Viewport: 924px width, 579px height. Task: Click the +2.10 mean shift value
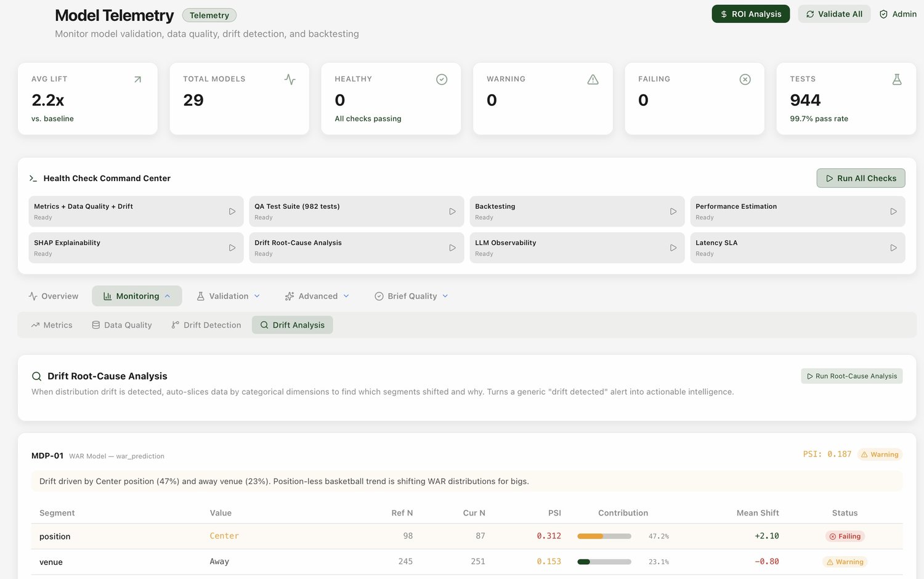[767, 536]
